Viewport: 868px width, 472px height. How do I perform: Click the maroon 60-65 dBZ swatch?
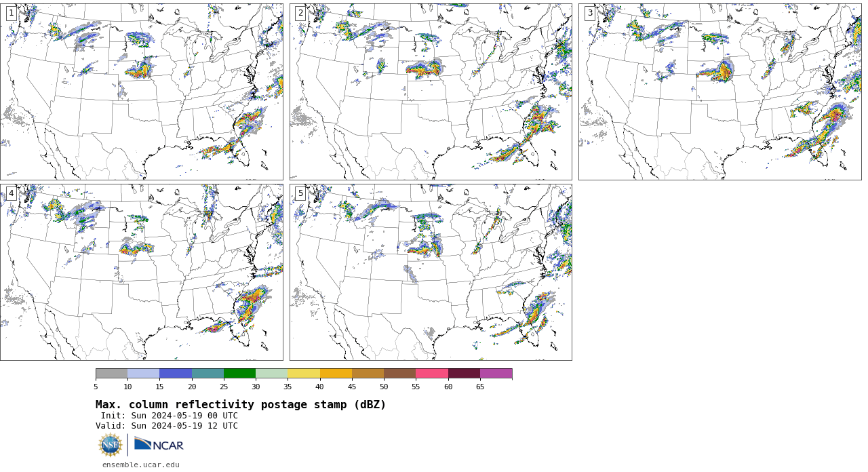pyautogui.click(x=464, y=373)
